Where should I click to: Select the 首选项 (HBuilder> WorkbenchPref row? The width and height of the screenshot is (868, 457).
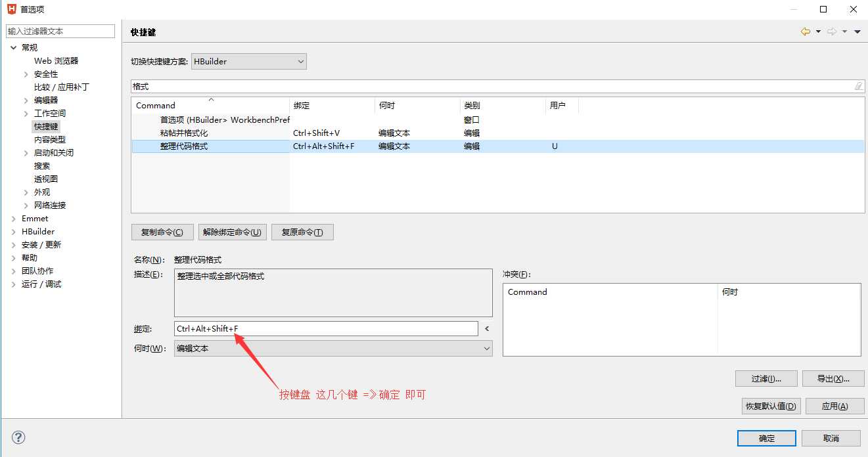tap(498, 120)
